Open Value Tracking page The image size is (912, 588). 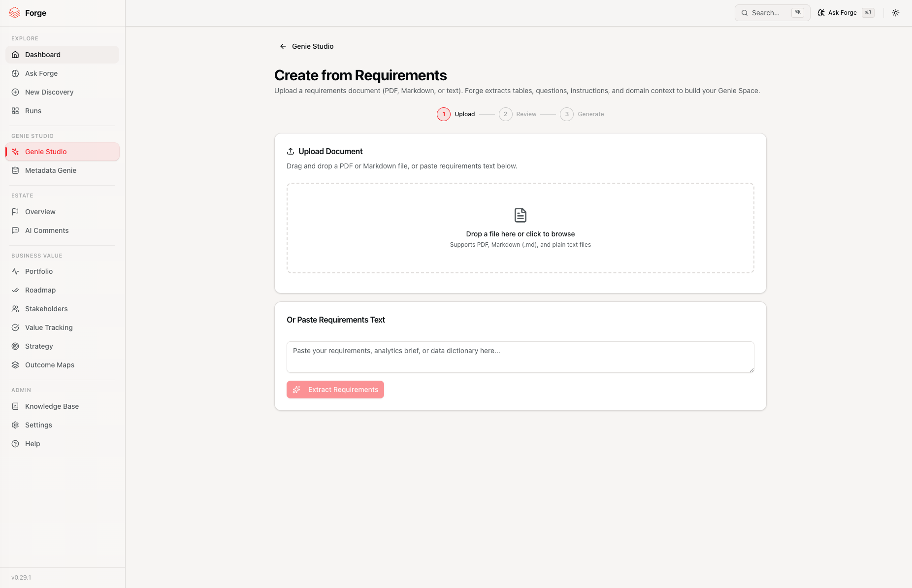pos(62,327)
